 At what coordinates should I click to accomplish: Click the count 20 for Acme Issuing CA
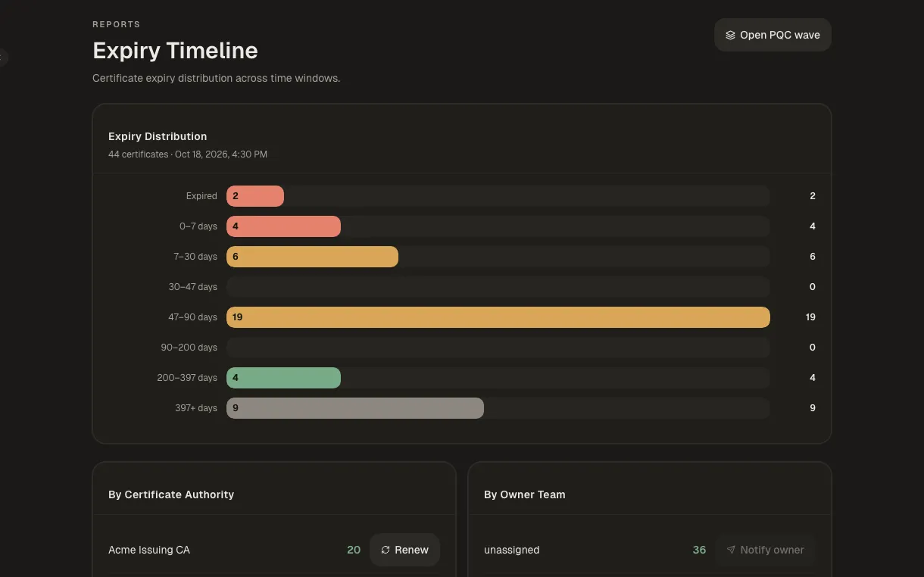pos(354,550)
